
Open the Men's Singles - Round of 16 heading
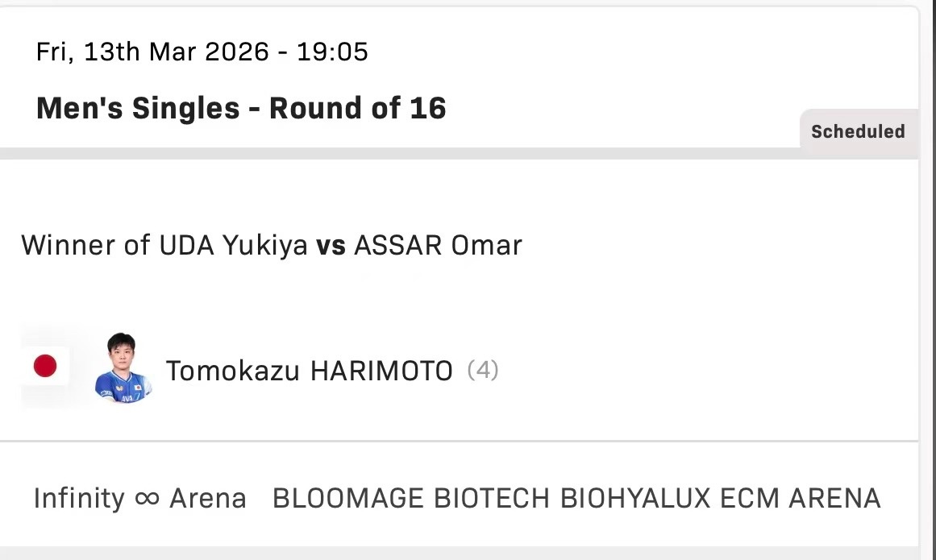tap(241, 108)
